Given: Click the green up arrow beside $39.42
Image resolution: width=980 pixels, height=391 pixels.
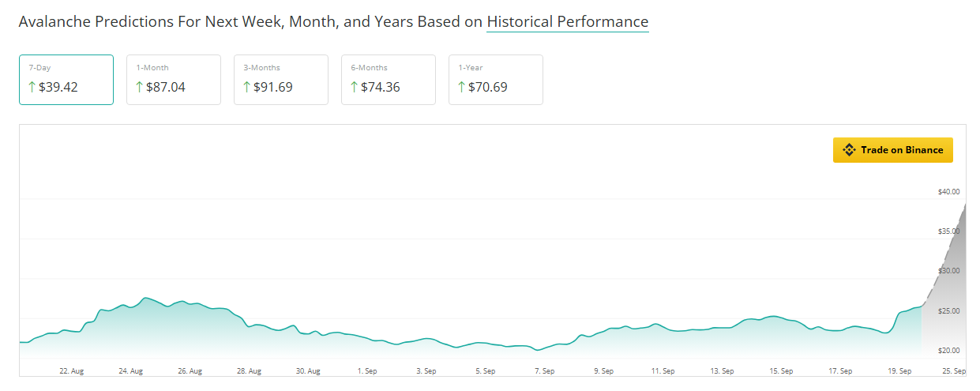Looking at the screenshot, I should tap(32, 87).
